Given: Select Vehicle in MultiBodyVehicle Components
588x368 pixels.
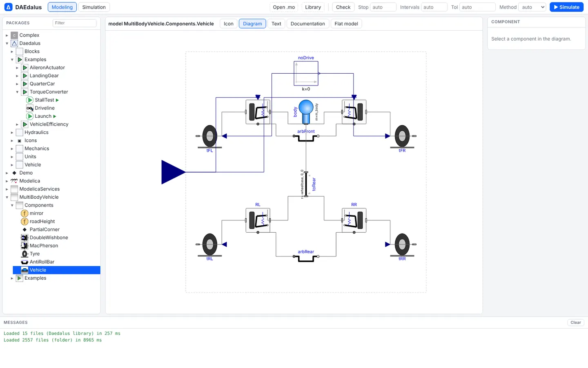Looking at the screenshot, I should (x=57, y=270).
